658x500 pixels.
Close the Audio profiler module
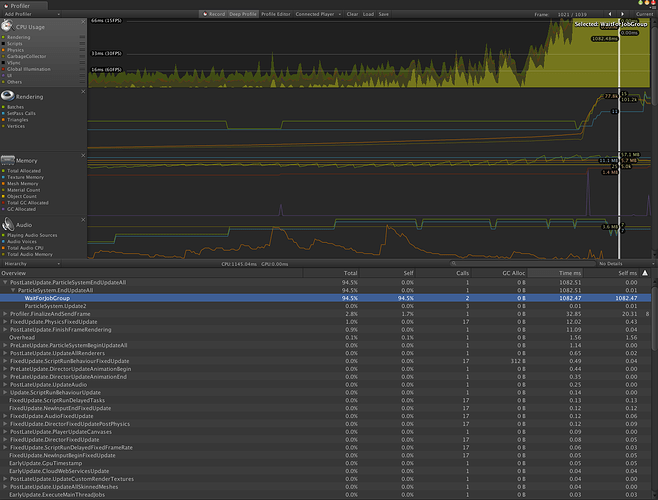pyautogui.click(x=83, y=218)
